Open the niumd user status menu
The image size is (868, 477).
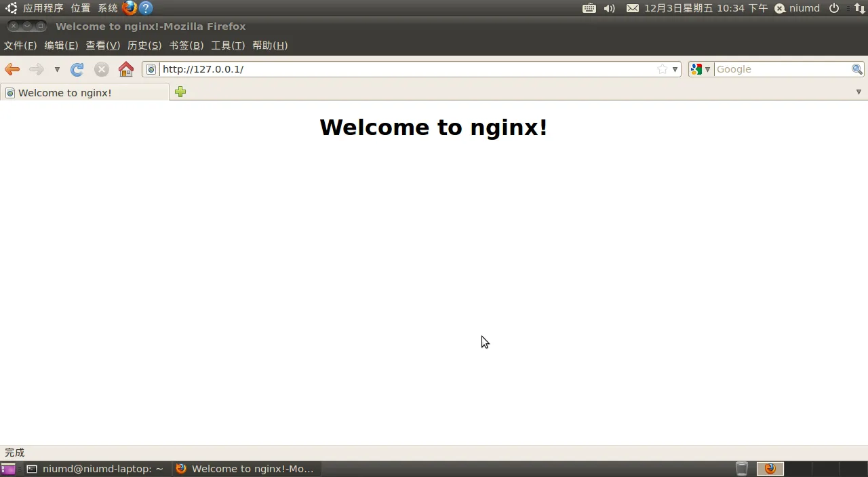tap(797, 8)
